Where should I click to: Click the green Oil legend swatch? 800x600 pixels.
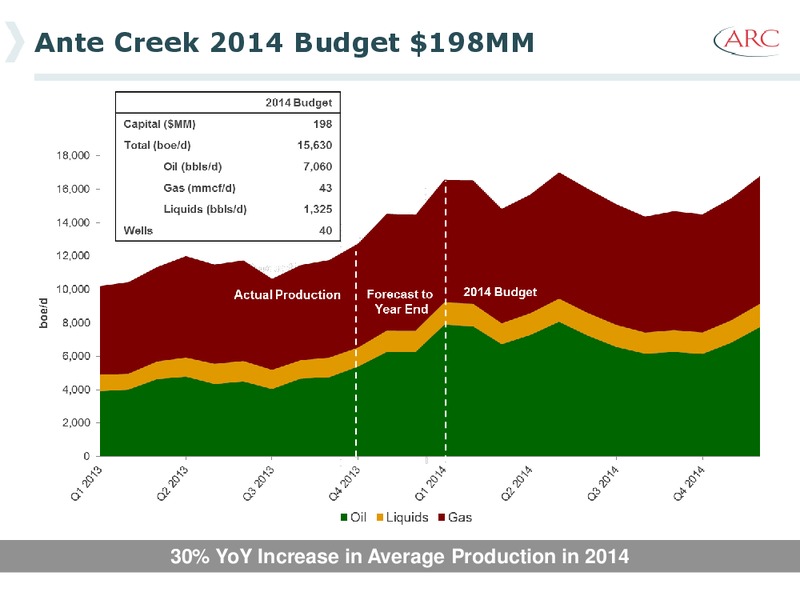[x=344, y=517]
